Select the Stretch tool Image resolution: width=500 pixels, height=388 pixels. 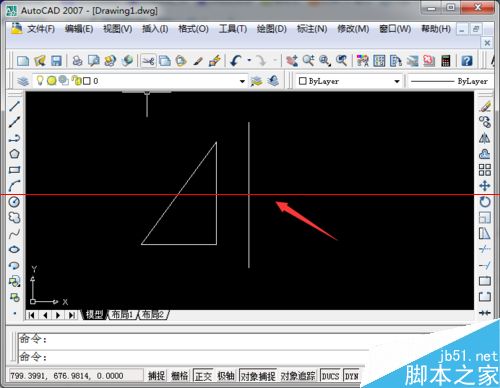485,234
